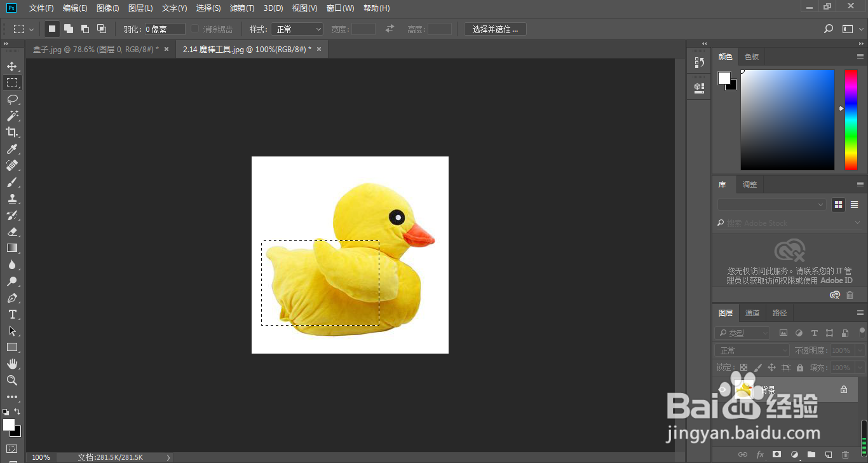The width and height of the screenshot is (868, 463).
Task: Choose Subtract from Selection mode
Action: tap(85, 29)
